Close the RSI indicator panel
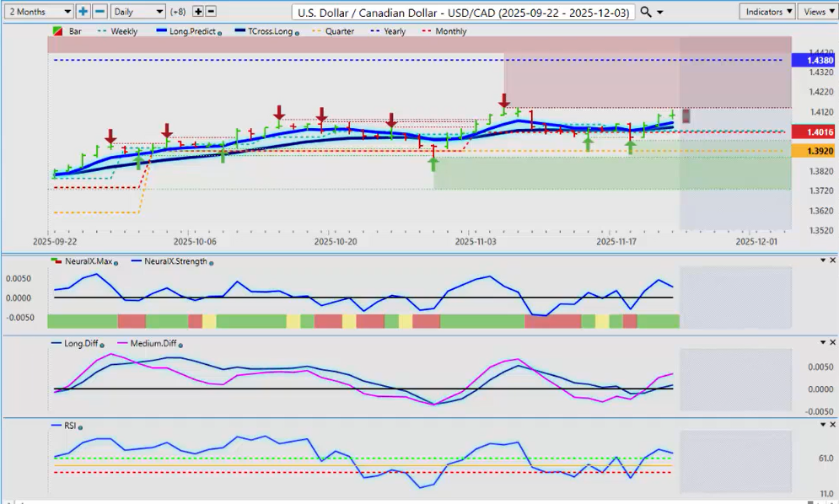Screen dimensions: 839x504 point(832,425)
